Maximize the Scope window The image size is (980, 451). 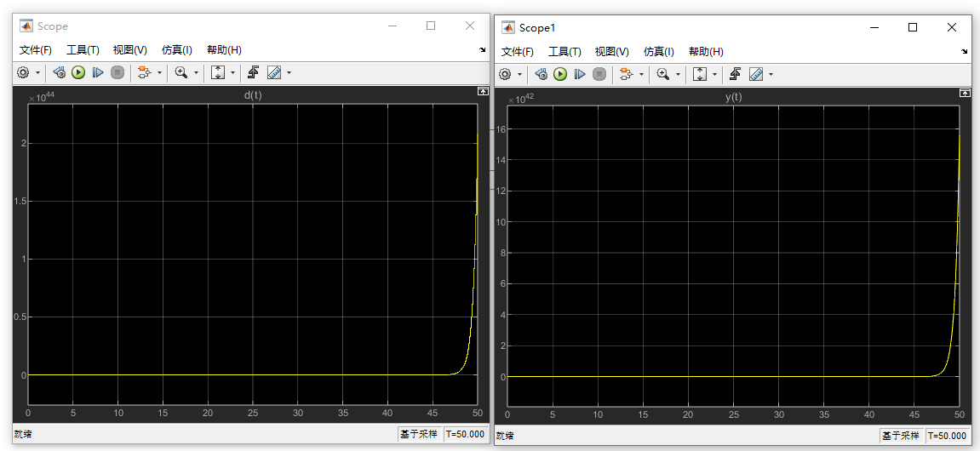click(431, 26)
